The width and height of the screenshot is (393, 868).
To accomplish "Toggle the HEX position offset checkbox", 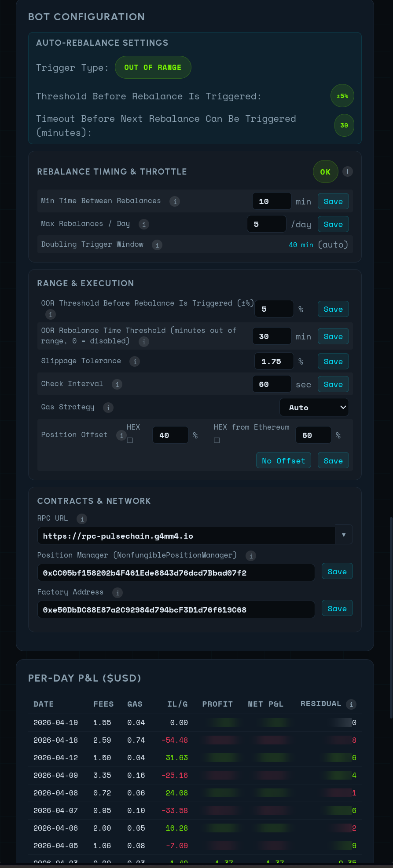I will point(130,440).
